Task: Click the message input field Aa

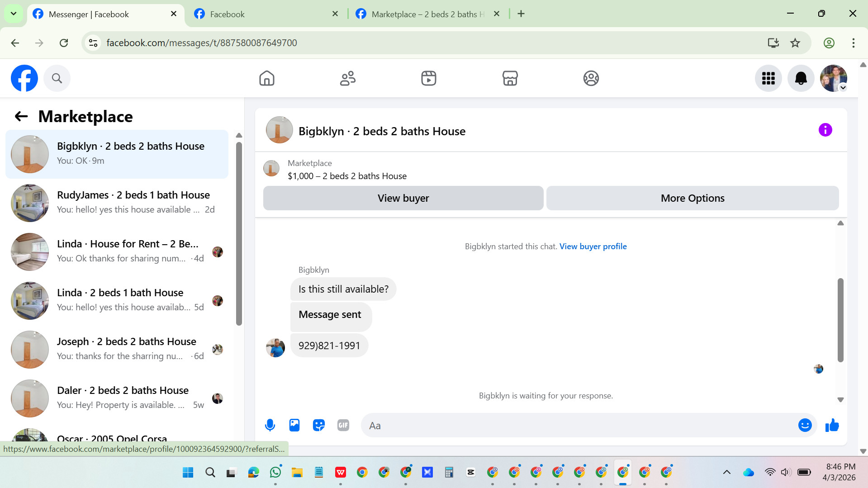Action: point(579,425)
